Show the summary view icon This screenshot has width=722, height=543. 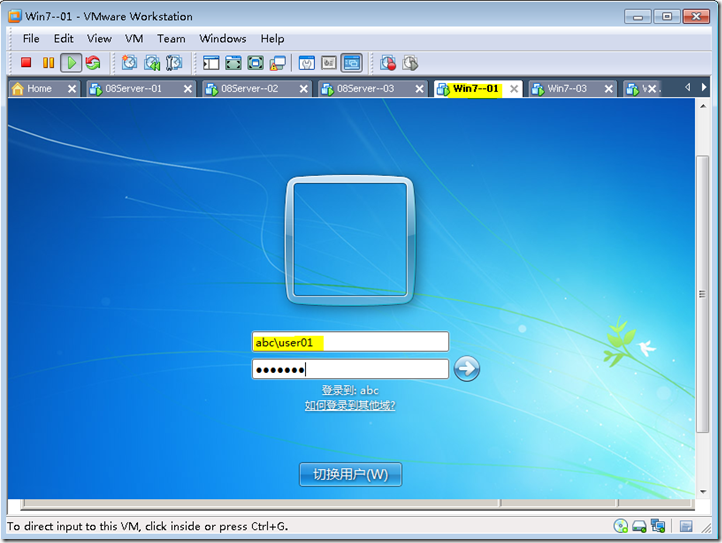coord(307,63)
